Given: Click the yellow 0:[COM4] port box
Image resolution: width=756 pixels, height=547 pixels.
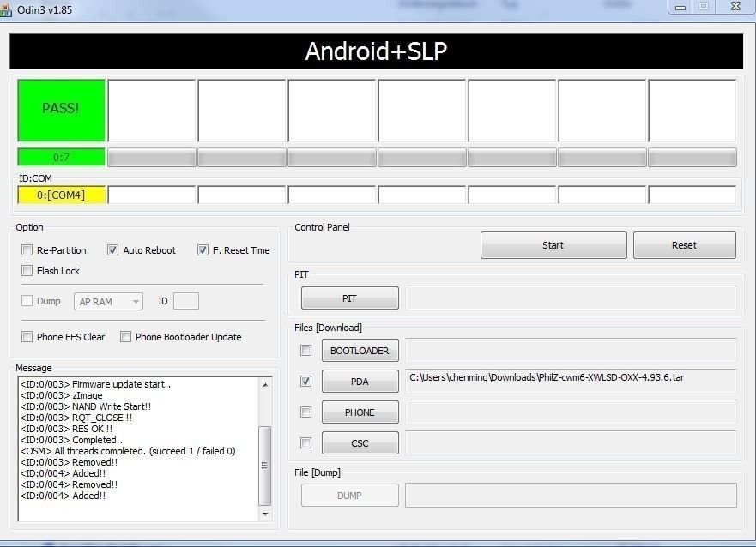Looking at the screenshot, I should click(61, 195).
